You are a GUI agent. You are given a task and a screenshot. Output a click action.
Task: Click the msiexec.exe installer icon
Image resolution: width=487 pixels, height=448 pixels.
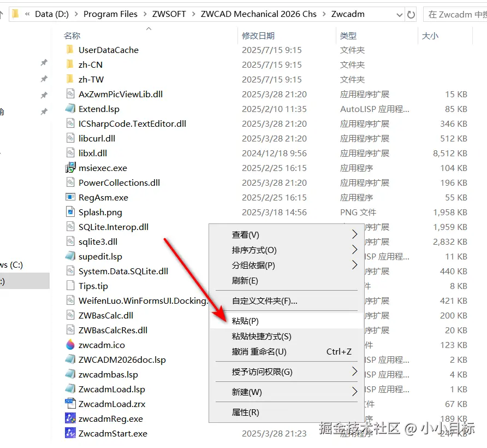70,168
